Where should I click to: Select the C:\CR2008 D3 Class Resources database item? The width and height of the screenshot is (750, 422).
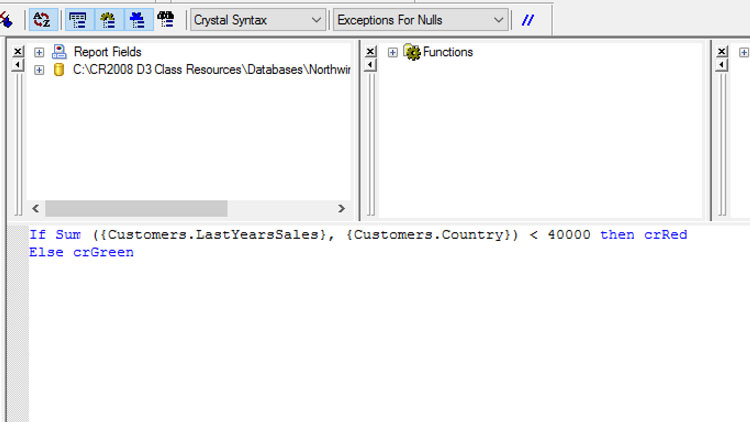point(211,70)
